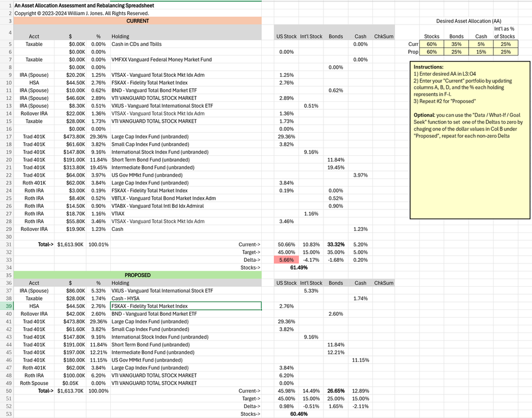Image resolution: width=532 pixels, height=418 pixels.
Task: Click the Roth Spouse account cell
Action: 34,383
